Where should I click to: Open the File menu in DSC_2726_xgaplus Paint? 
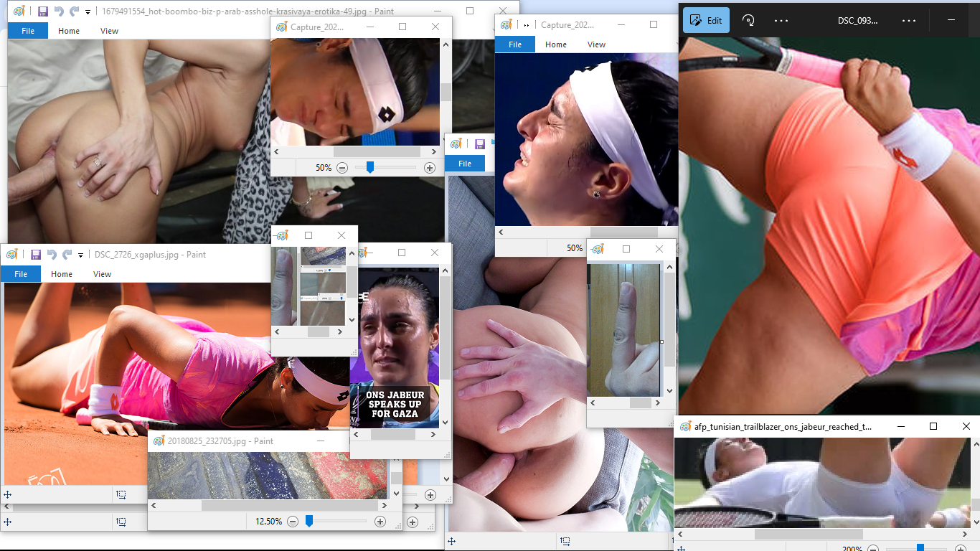click(x=21, y=274)
